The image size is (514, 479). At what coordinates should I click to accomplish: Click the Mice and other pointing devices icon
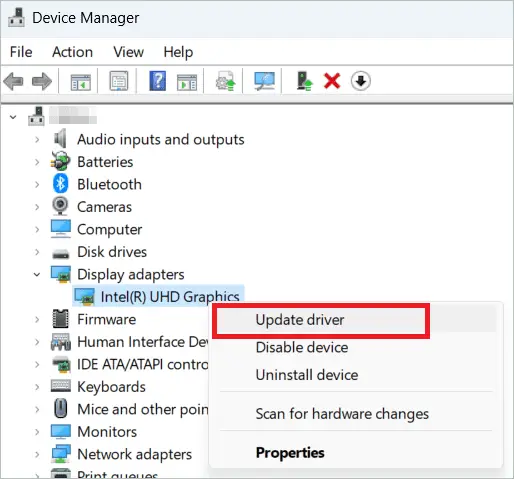click(60, 409)
